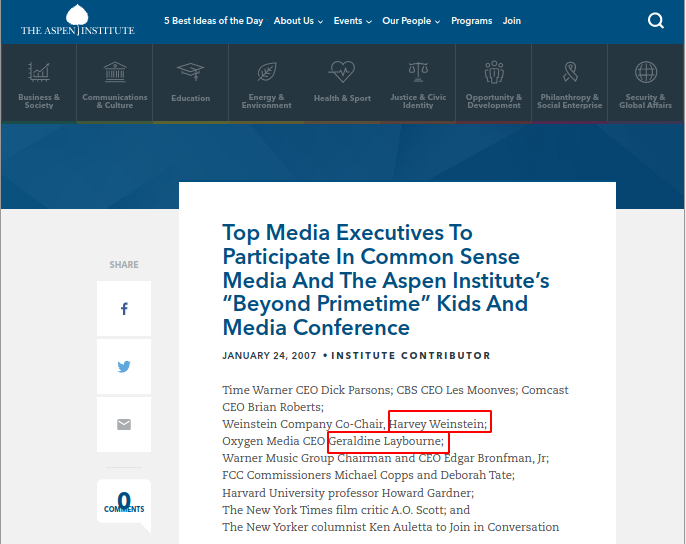Screen dimensions: 686x544
Task: Open the Justice & Civic Identity label
Action: pyautogui.click(x=418, y=101)
